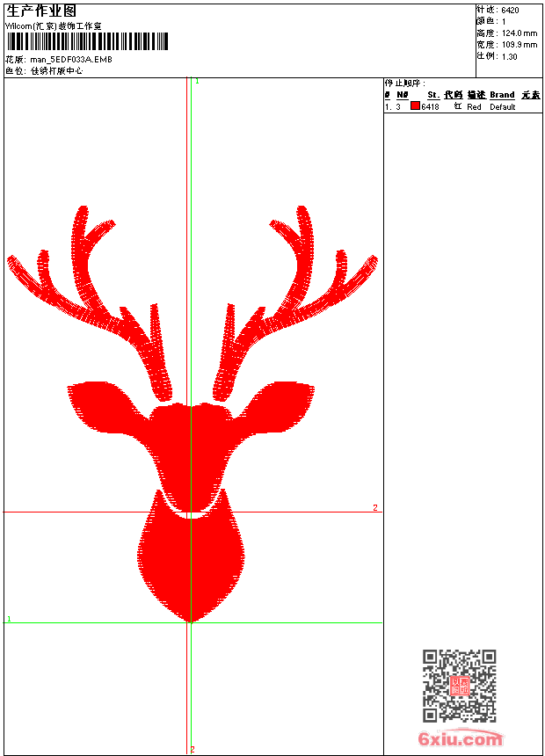Image resolution: width=545 pixels, height=756 pixels.
Task: Click the 6xiu.com watermark logo
Action: (x=461, y=739)
